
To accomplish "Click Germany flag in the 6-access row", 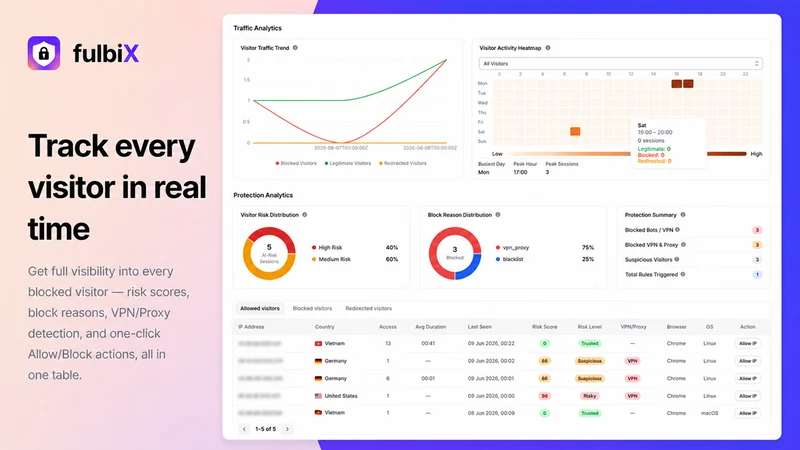I will pos(318,378).
